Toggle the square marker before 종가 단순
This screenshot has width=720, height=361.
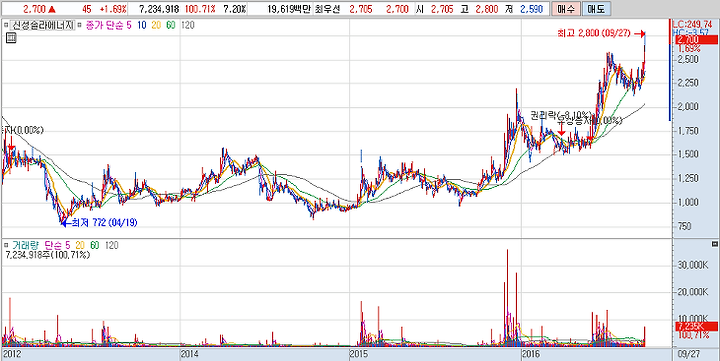click(79, 26)
